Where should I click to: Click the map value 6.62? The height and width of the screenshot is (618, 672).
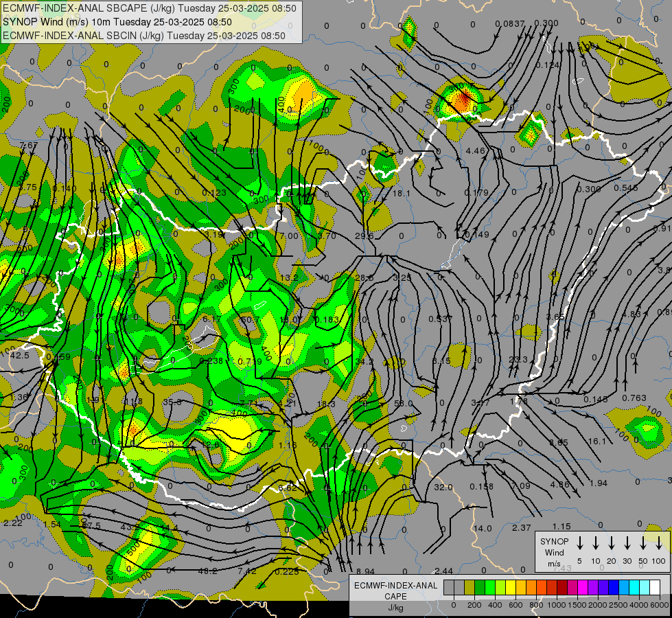[x=288, y=488]
